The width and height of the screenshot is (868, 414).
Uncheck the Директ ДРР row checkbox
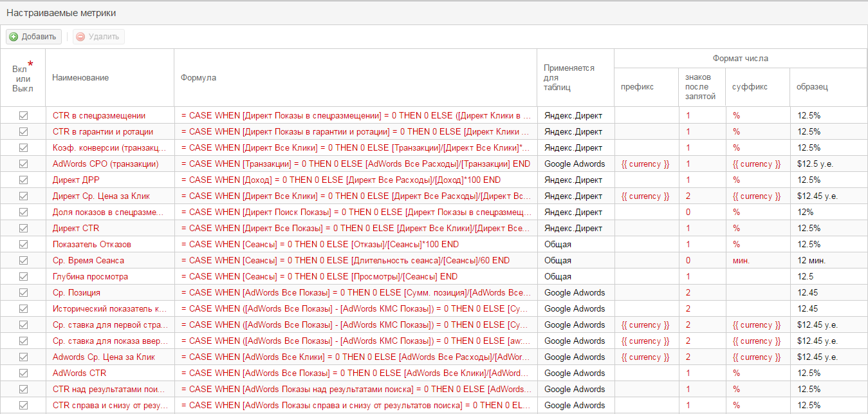point(23,180)
